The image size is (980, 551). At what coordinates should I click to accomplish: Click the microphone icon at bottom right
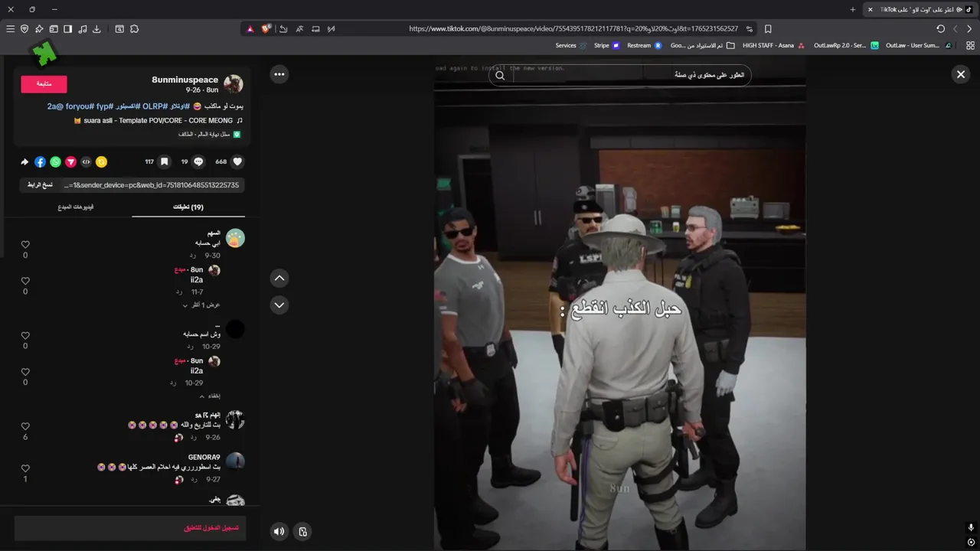(971, 528)
